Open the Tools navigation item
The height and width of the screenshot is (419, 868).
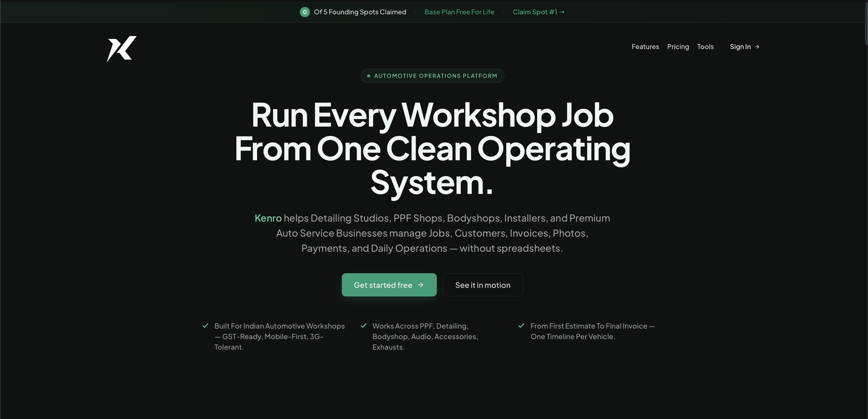coord(705,46)
